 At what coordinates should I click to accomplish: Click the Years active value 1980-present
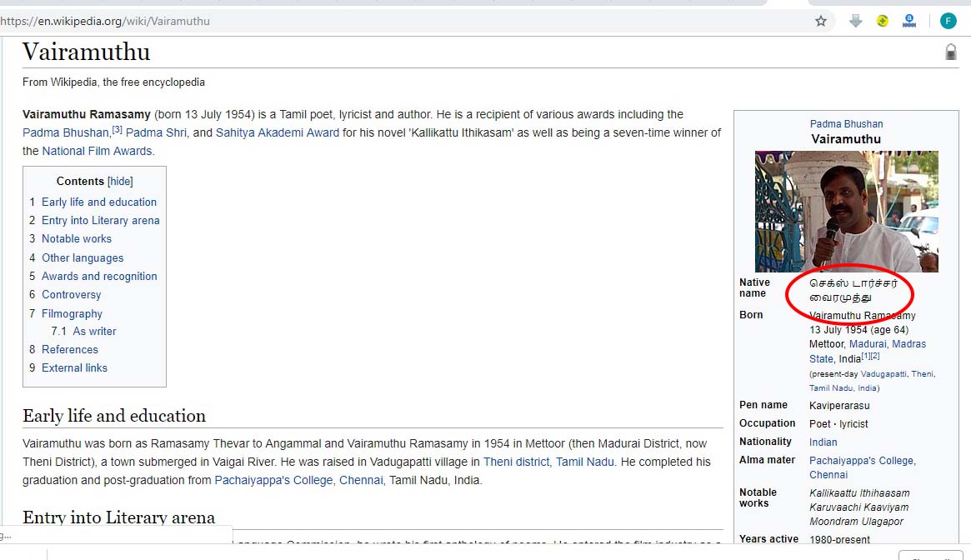pos(839,539)
